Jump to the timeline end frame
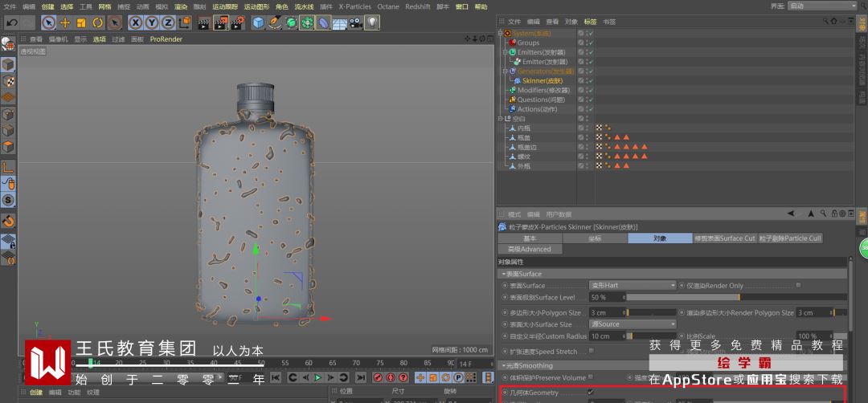 (360, 377)
